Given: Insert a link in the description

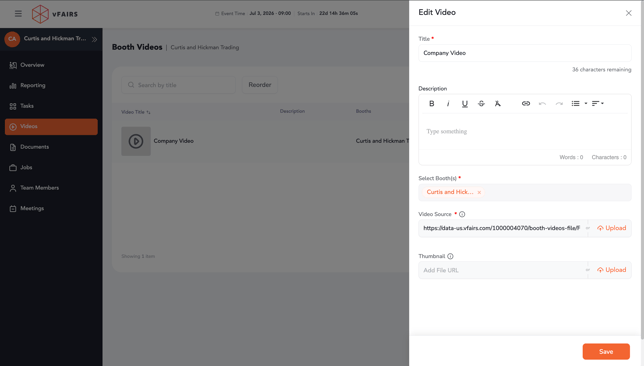Looking at the screenshot, I should coord(526,104).
